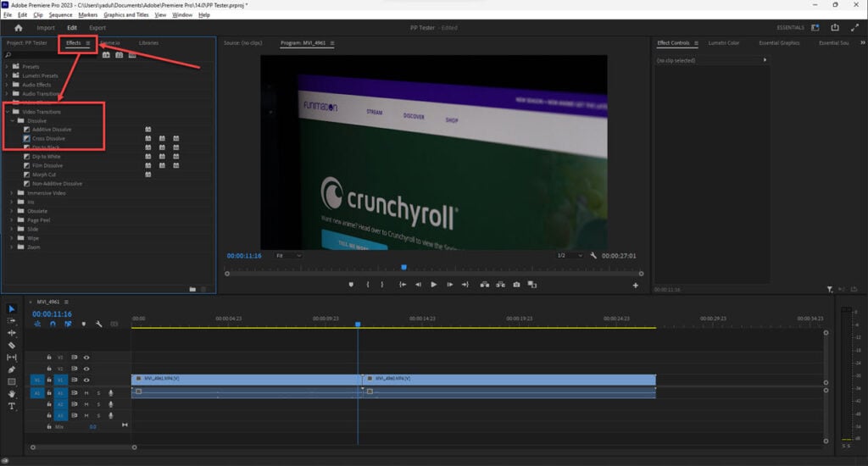Image resolution: width=868 pixels, height=466 pixels.
Task: Switch to the Libraries tab
Action: coord(148,42)
